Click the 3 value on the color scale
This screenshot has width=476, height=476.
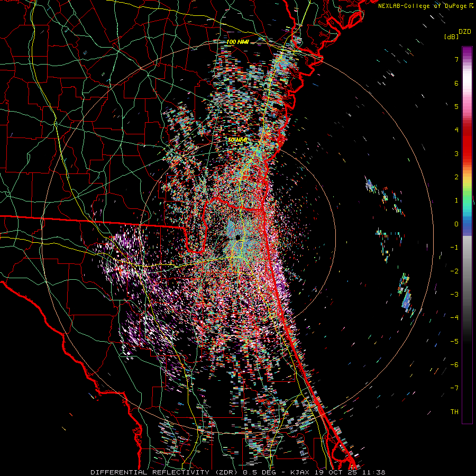(456, 153)
